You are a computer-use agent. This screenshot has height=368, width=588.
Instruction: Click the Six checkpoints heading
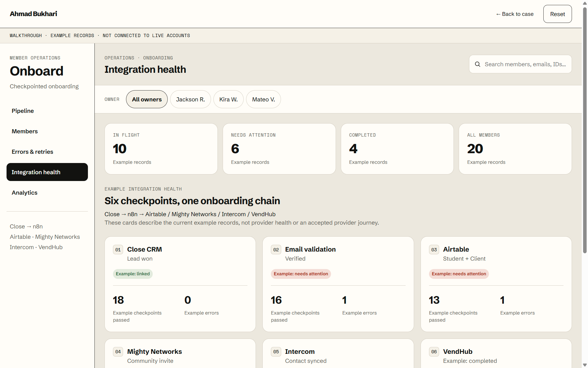coord(192,201)
